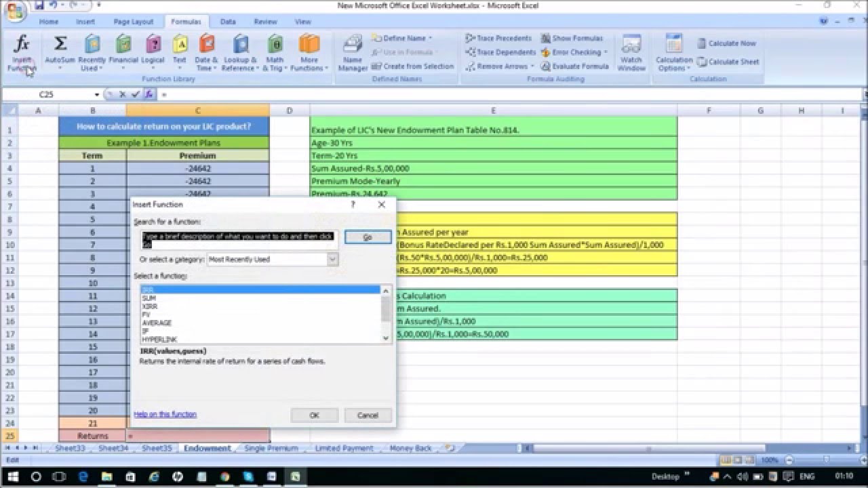This screenshot has height=488, width=868.
Task: Open the Remove Arrows dropdown
Action: pos(500,66)
